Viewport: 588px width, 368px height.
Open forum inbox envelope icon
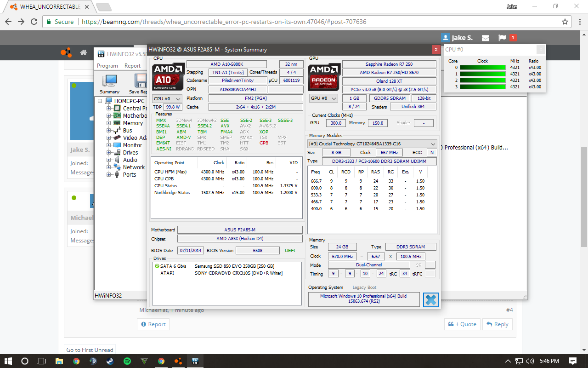[x=486, y=38]
